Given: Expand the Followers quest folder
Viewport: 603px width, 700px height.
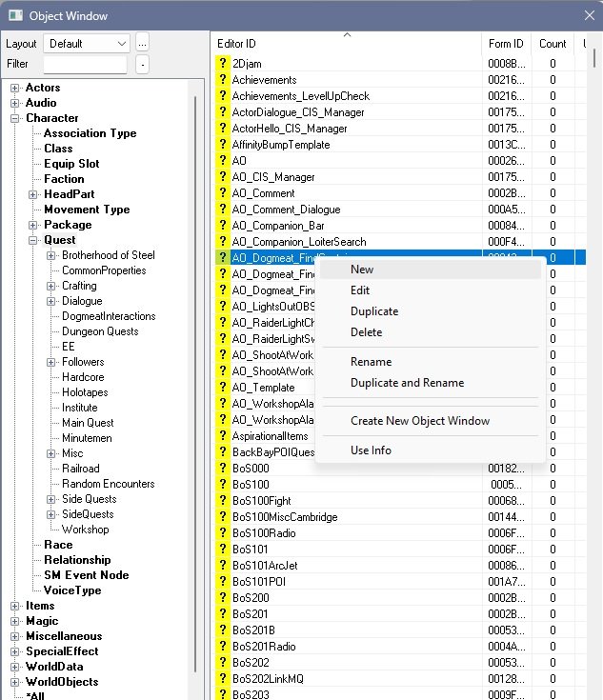Looking at the screenshot, I should [50, 362].
